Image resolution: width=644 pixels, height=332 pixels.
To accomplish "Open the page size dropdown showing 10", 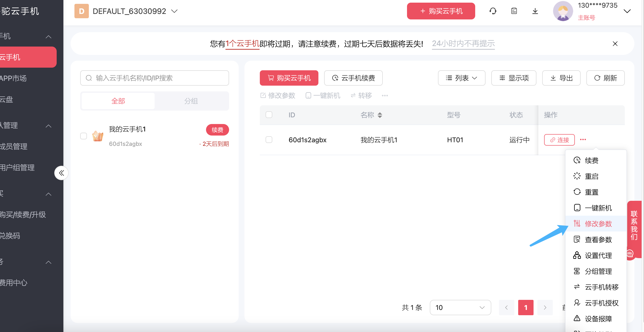I will pos(460,308).
